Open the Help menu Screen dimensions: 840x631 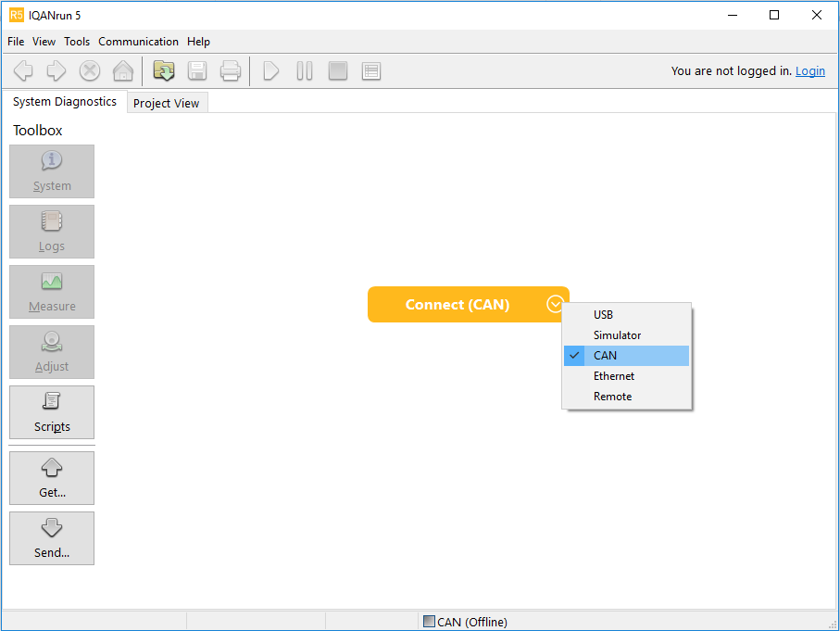point(198,42)
